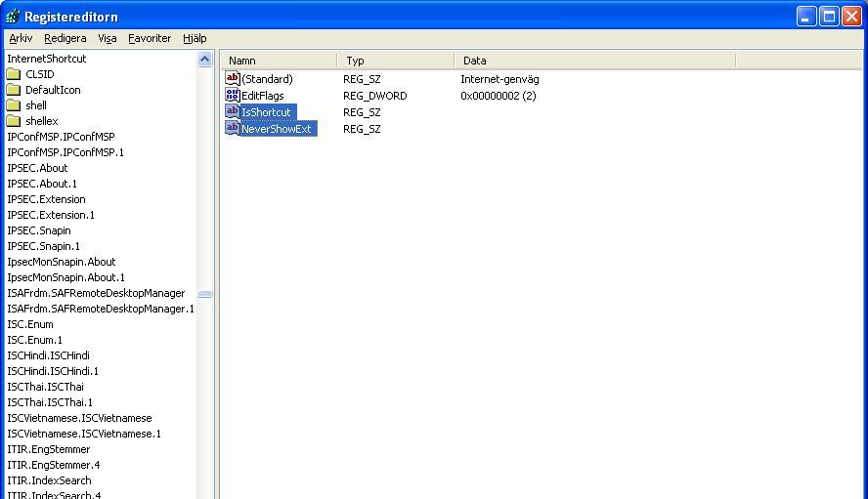Viewport: 868px width, 499px height.
Task: Select the IPSEC.About key
Action: [x=37, y=168]
